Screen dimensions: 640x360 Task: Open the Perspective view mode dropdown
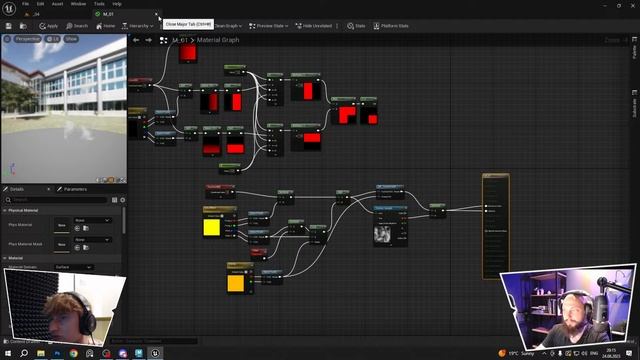click(27, 39)
